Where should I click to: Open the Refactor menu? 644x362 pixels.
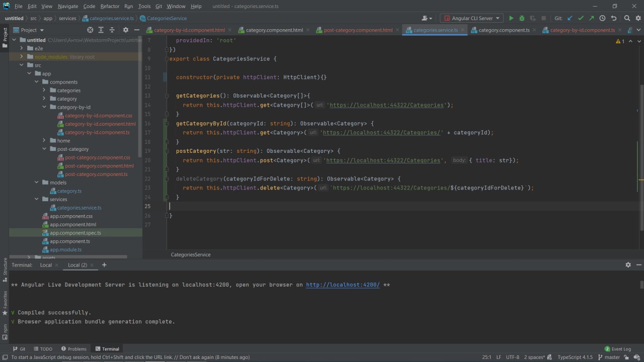110,6
